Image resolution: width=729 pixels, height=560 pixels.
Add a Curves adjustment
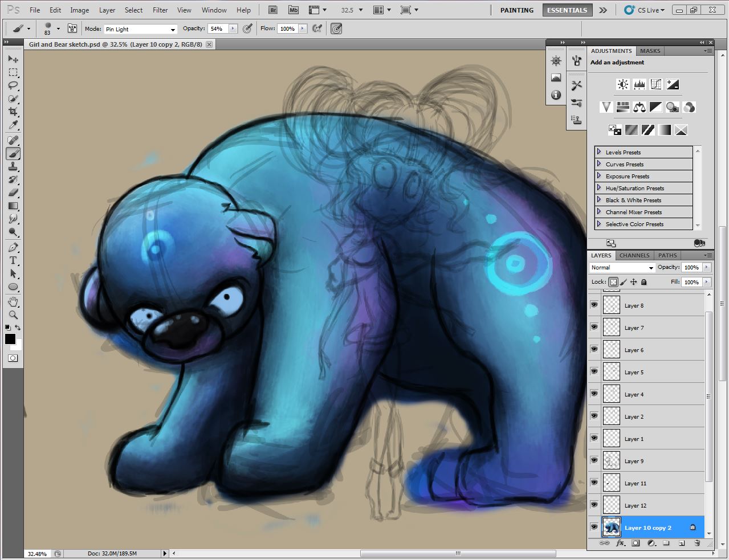tap(656, 84)
